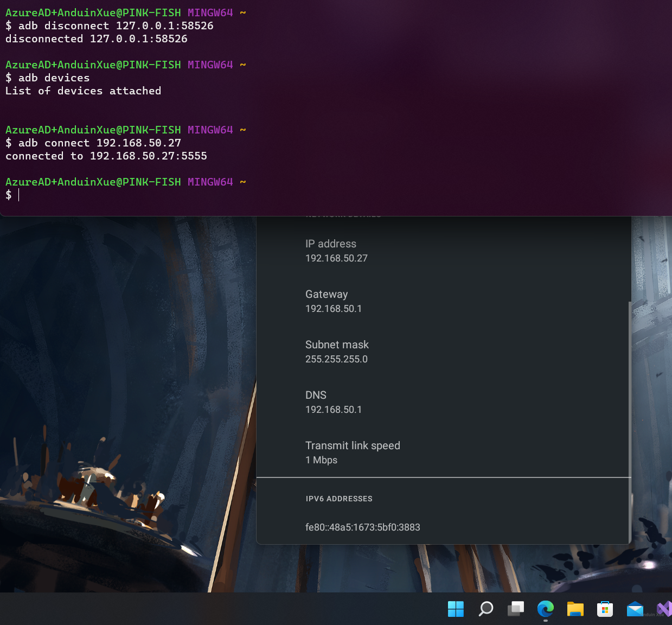Open taskbar Search

[485, 609]
